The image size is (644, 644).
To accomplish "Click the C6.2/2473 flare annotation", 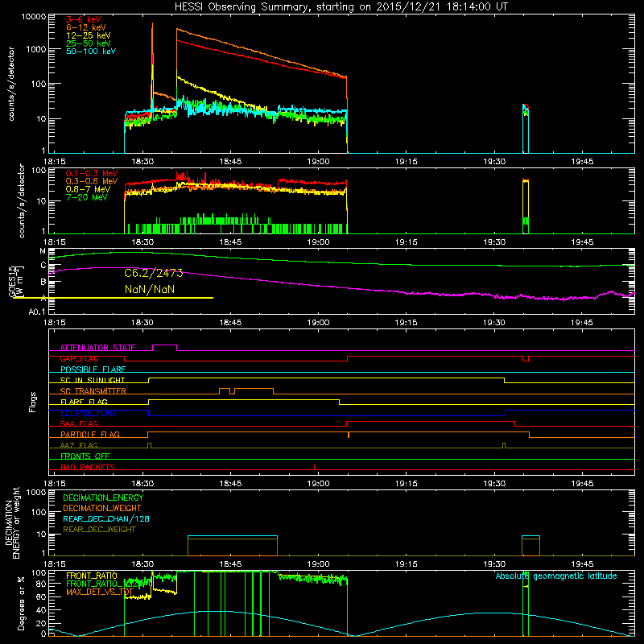I will click(154, 273).
